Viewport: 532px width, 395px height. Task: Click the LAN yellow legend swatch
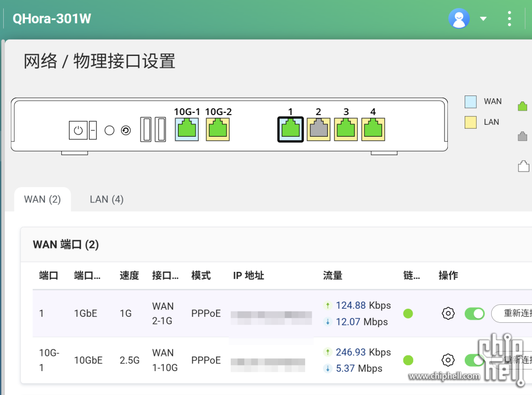[x=470, y=123]
